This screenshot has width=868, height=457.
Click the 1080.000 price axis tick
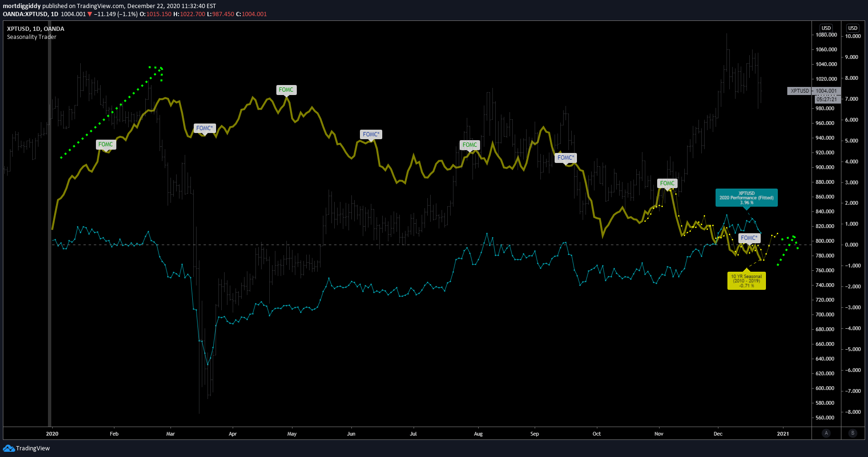[x=826, y=35]
